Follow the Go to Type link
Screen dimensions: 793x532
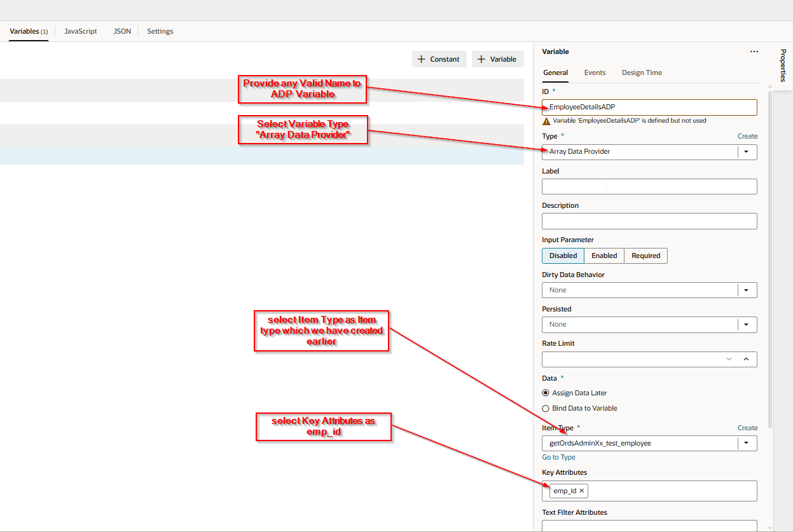pyautogui.click(x=558, y=457)
